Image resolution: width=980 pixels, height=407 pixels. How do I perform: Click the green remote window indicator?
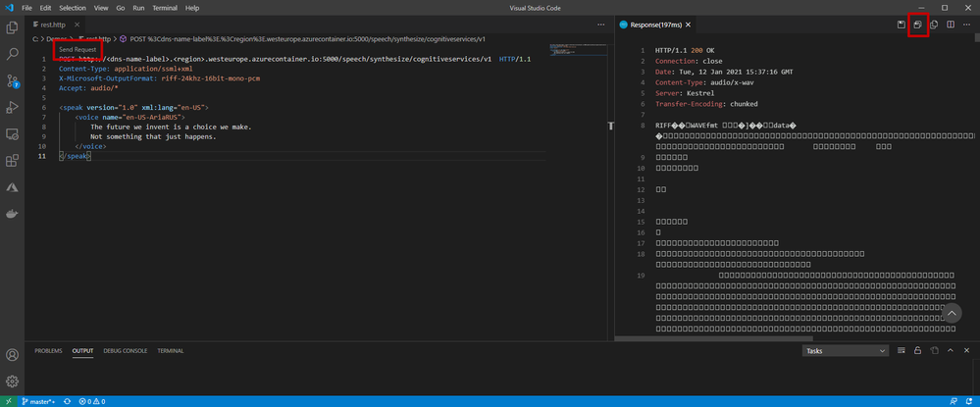(8, 401)
